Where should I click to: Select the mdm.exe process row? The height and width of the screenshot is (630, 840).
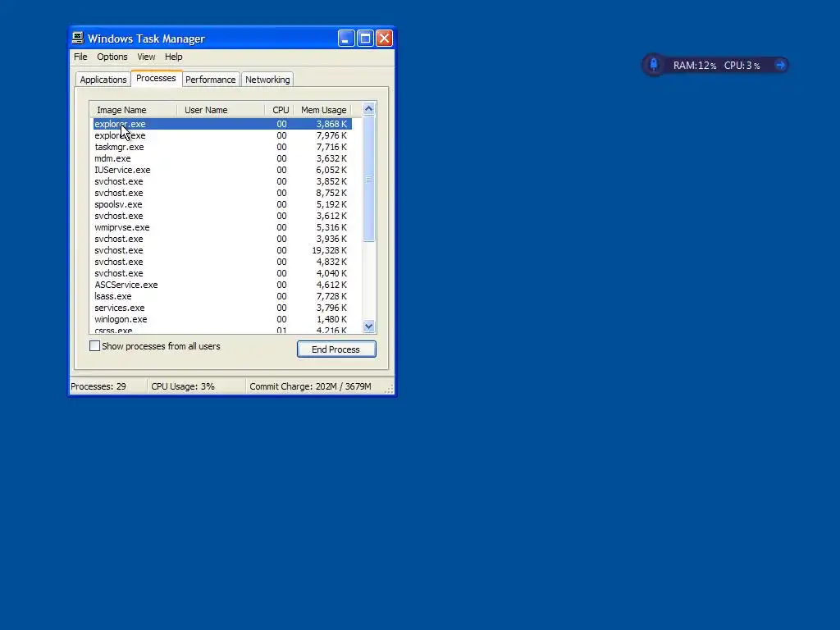tap(222, 158)
